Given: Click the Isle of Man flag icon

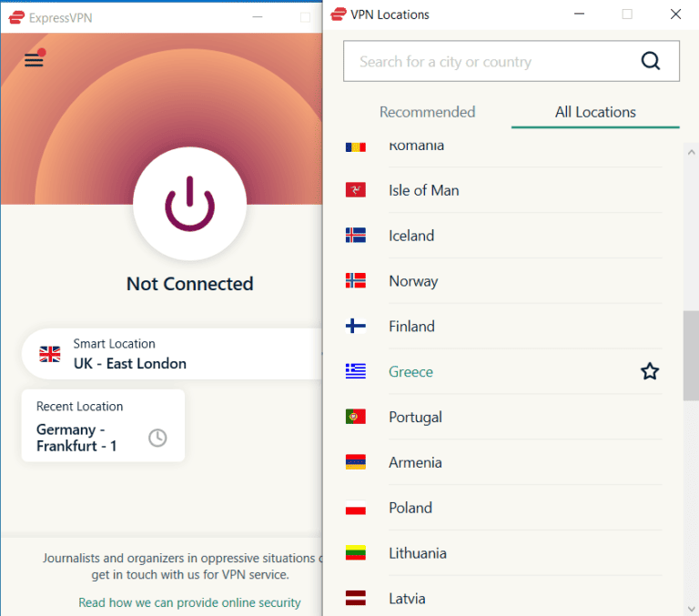Looking at the screenshot, I should tap(356, 190).
